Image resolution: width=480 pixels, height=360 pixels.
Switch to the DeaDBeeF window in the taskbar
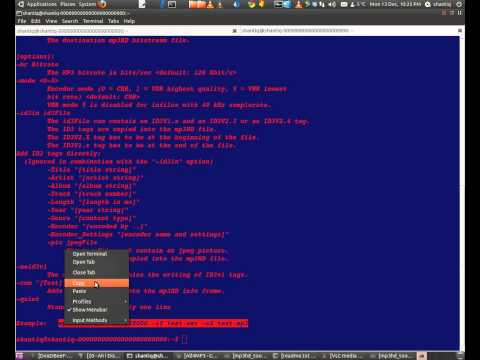coord(51,356)
